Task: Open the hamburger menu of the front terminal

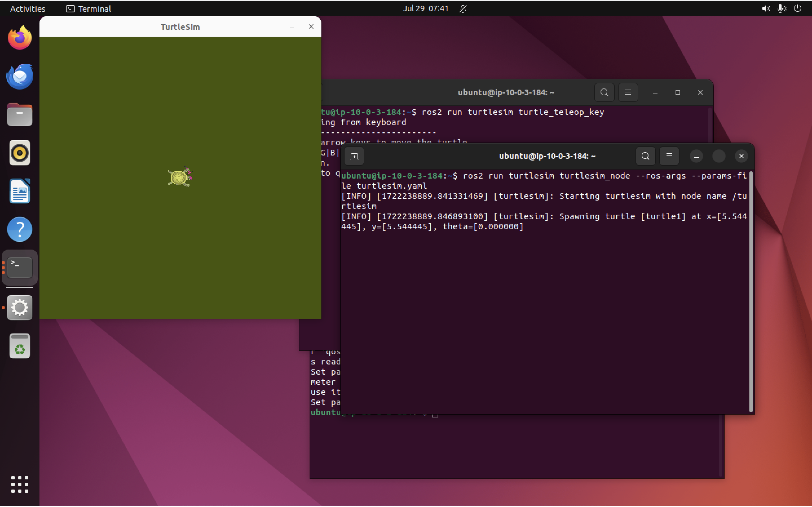Action: pyautogui.click(x=669, y=156)
